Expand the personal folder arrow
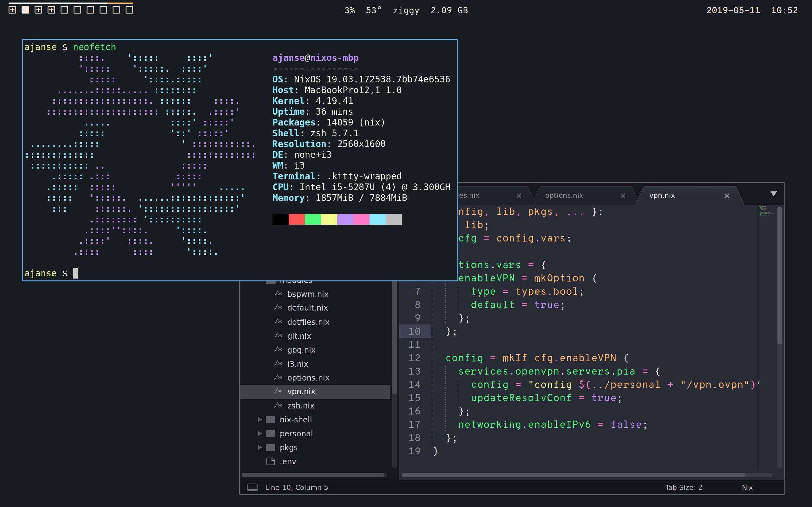The width and height of the screenshot is (812, 507). pos(260,433)
